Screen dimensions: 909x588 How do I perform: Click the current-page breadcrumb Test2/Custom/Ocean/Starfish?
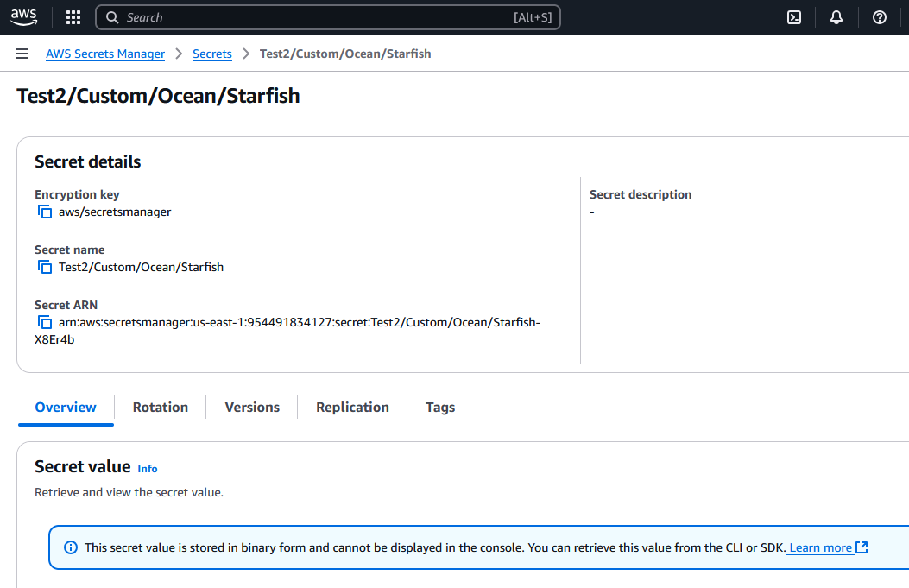[345, 54]
